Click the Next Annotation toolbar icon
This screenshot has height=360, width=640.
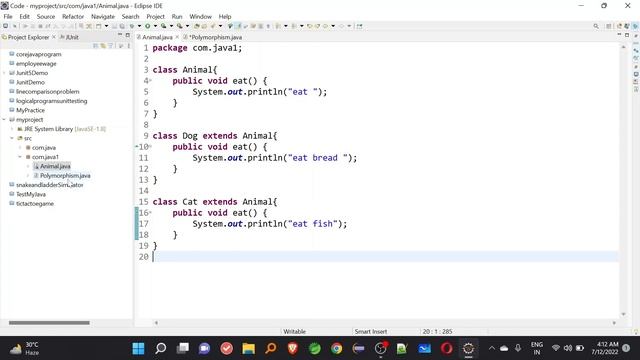tap(278, 26)
